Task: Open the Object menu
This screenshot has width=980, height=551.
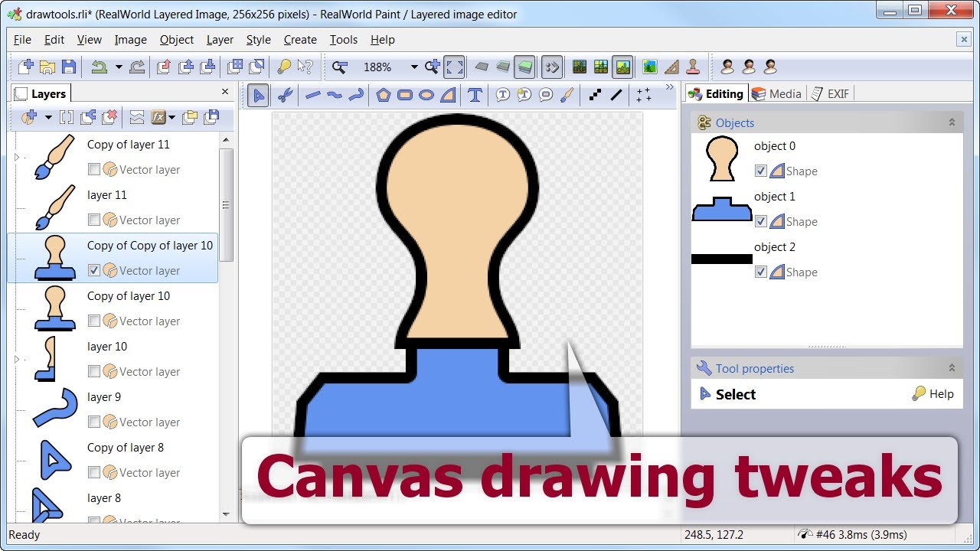Action: coord(177,40)
